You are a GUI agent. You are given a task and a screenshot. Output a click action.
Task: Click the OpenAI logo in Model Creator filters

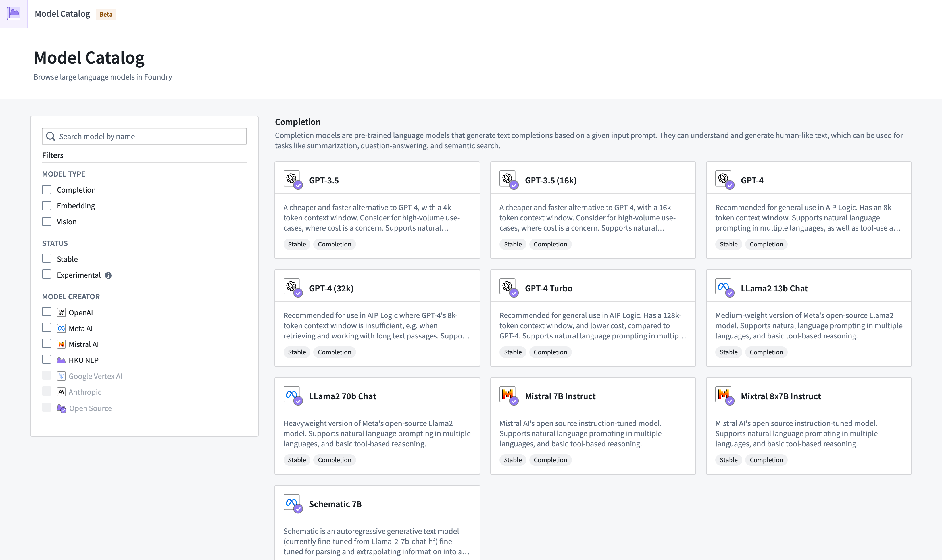pos(61,312)
